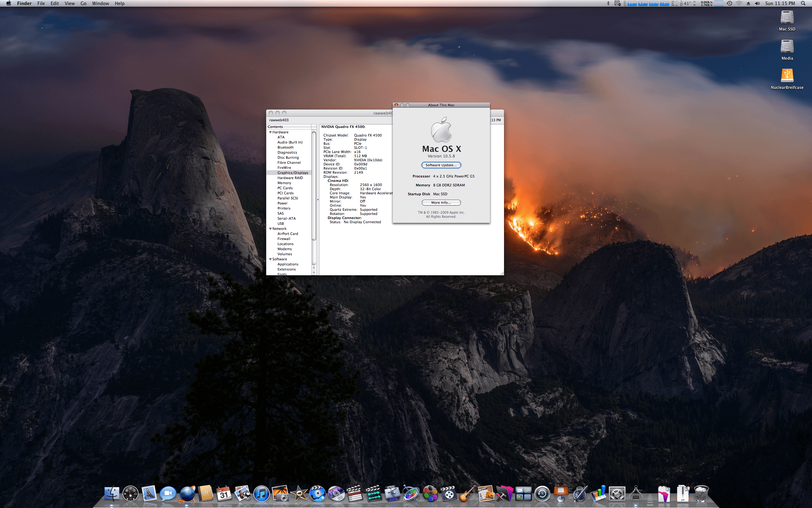Viewport: 812px width, 508px height.
Task: Launch Keynote podium icon
Action: [x=561, y=493]
